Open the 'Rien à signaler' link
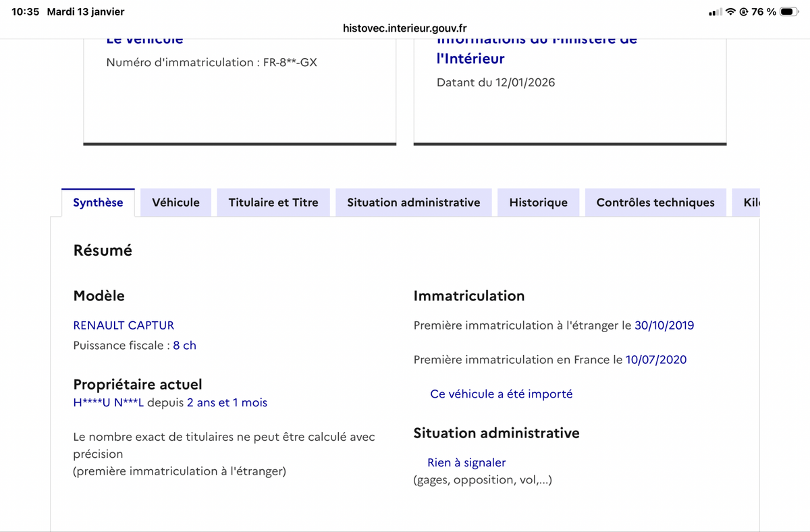 point(466,462)
